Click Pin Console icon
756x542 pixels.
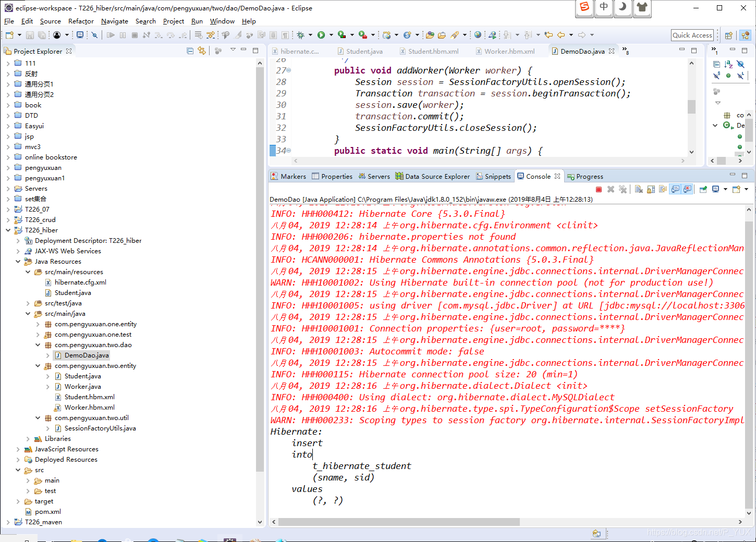coord(703,189)
